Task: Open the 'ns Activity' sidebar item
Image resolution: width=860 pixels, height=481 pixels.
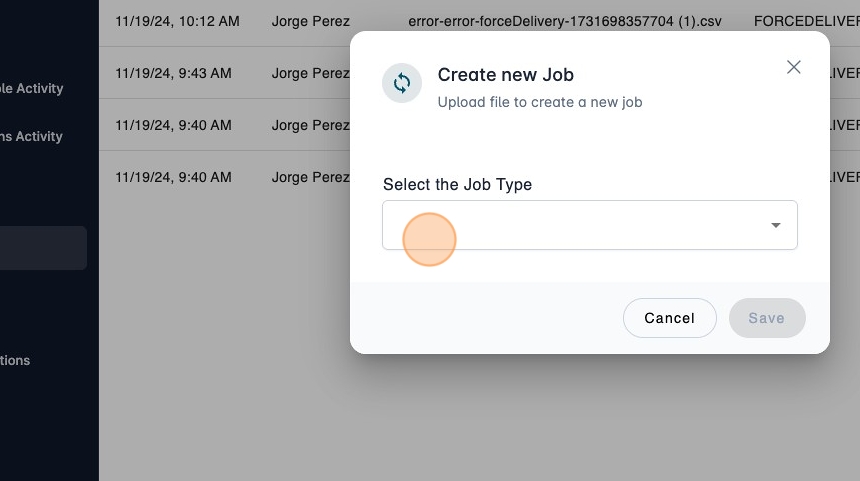Action: [x=32, y=136]
